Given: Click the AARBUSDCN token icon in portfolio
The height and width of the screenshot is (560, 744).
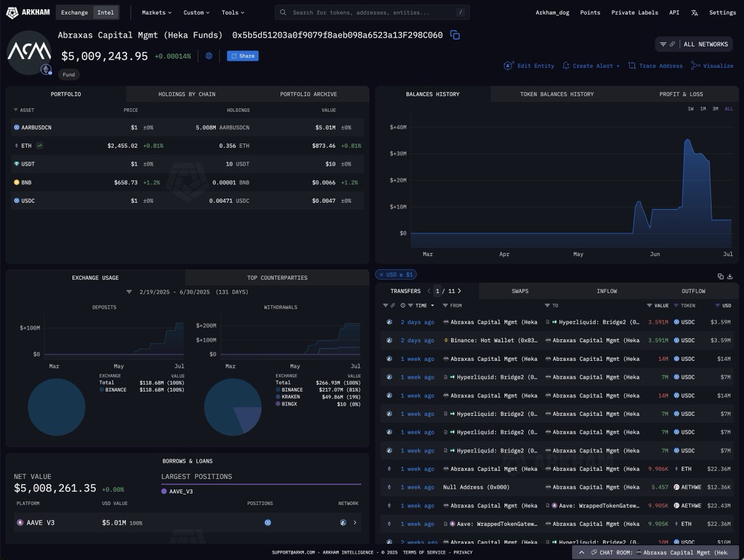Looking at the screenshot, I should [17, 128].
